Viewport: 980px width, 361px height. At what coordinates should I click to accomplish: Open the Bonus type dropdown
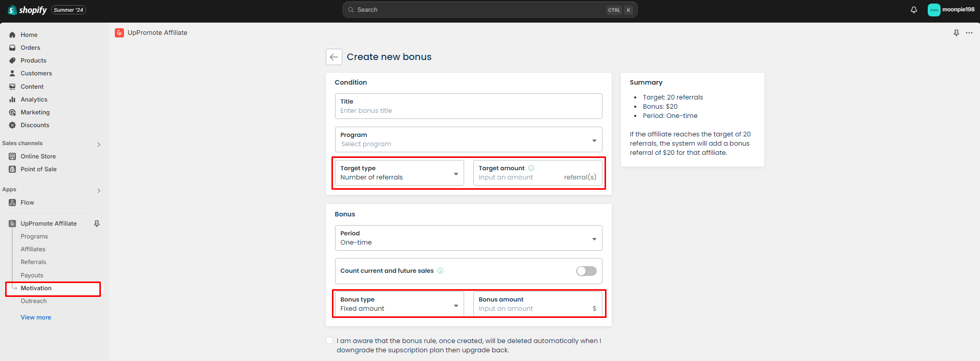pyautogui.click(x=400, y=304)
